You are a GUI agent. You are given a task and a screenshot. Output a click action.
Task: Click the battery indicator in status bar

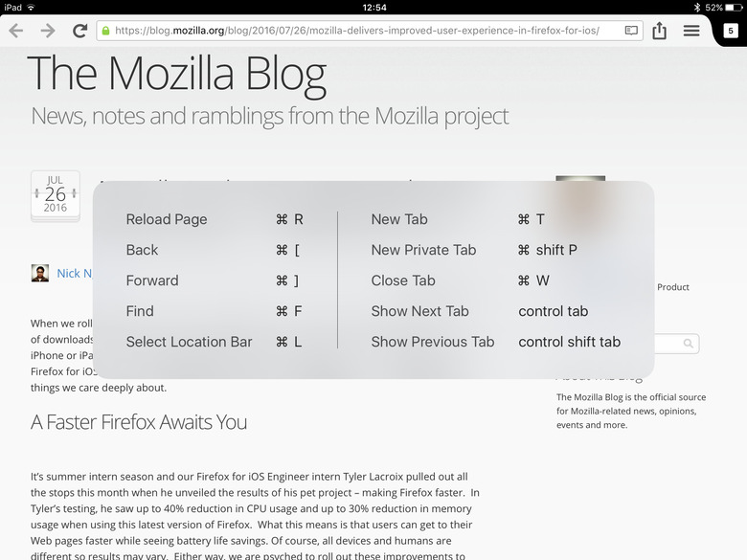pos(734,8)
